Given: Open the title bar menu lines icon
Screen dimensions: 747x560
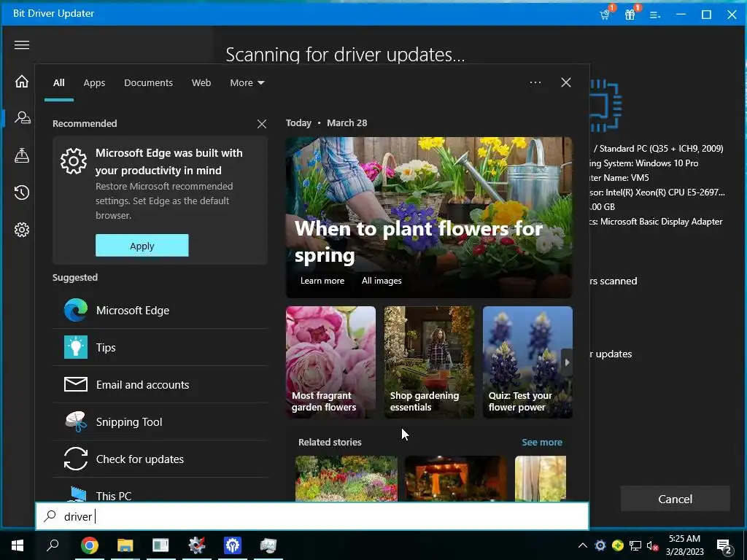Looking at the screenshot, I should click(x=655, y=15).
